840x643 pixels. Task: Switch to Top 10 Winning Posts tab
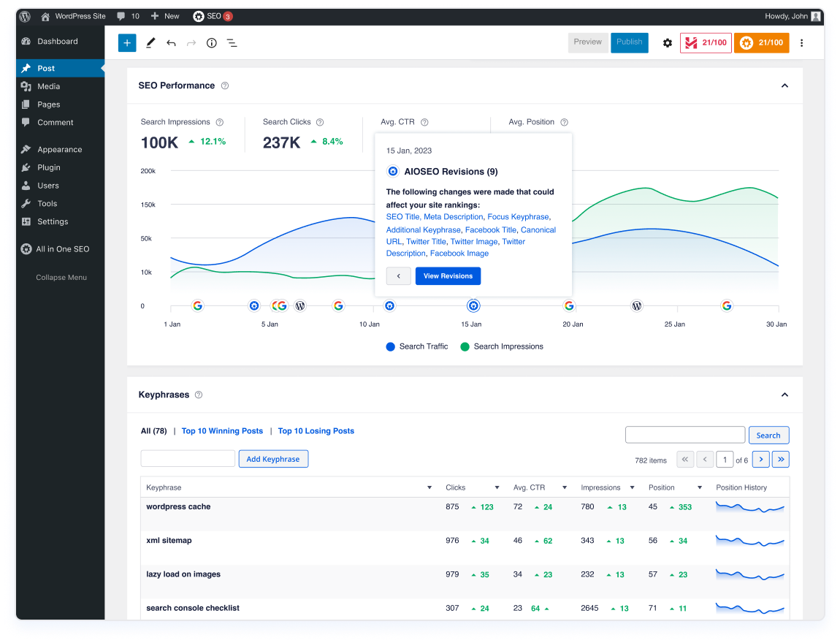click(x=222, y=431)
